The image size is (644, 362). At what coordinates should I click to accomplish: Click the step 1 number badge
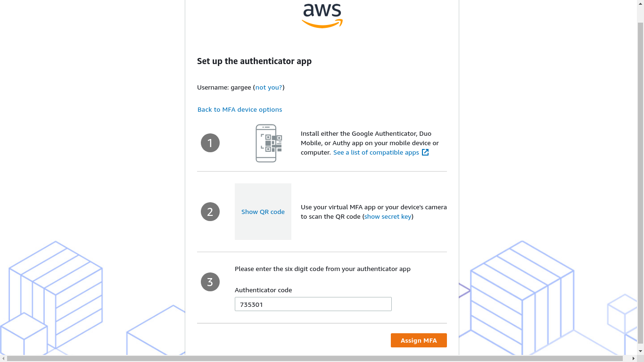coord(210,143)
